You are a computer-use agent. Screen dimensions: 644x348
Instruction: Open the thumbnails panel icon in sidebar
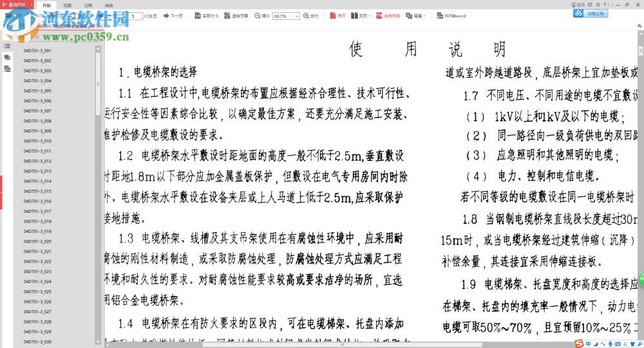(x=7, y=57)
